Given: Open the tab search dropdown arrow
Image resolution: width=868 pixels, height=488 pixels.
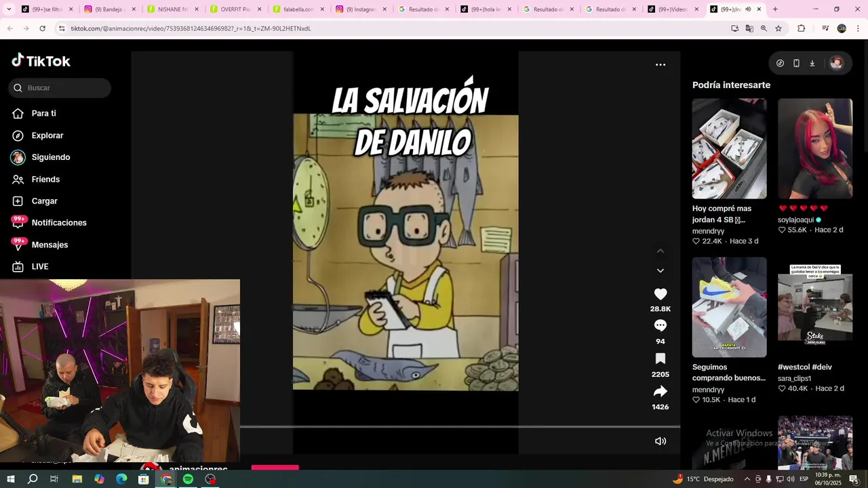Looking at the screenshot, I should [9, 9].
